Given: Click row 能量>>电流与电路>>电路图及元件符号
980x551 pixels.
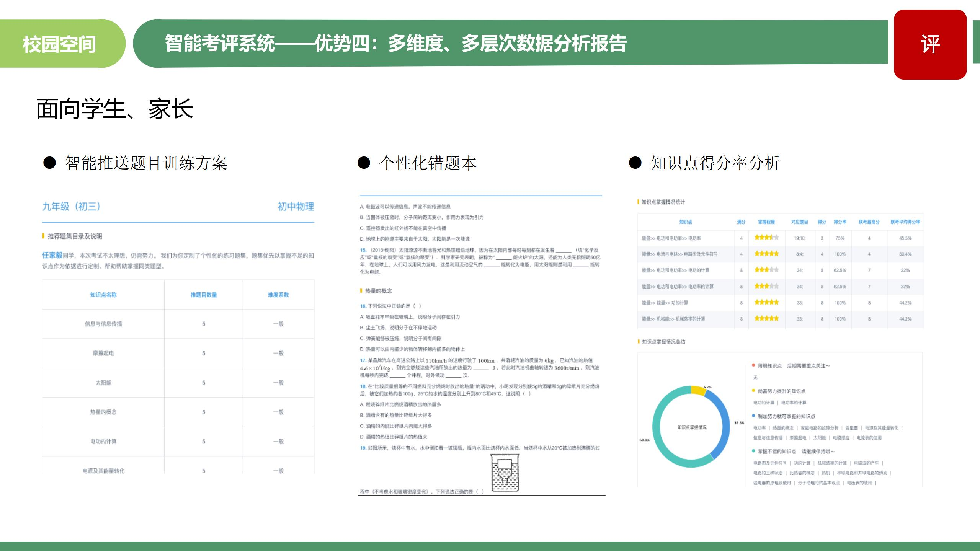Looking at the screenshot, I should (x=781, y=254).
